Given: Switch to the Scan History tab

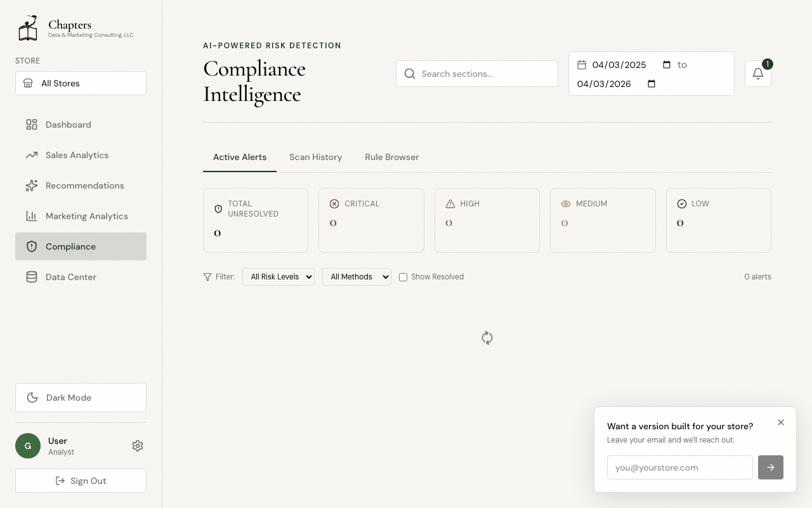Looking at the screenshot, I should click(x=315, y=157).
